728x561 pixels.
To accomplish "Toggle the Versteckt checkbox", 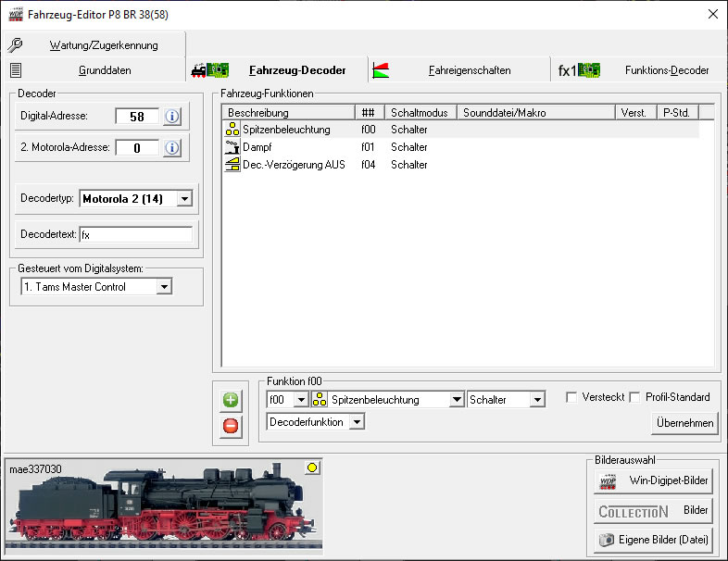I will [x=571, y=398].
